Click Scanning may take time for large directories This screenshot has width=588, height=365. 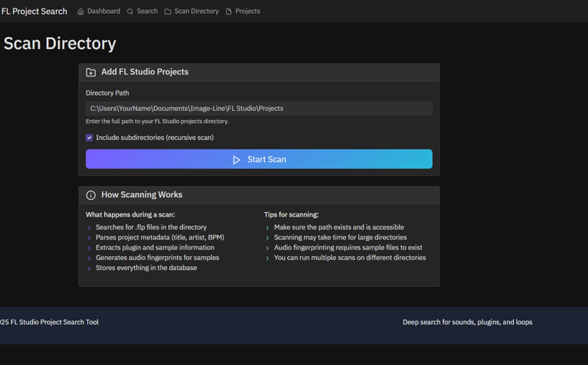(x=341, y=237)
